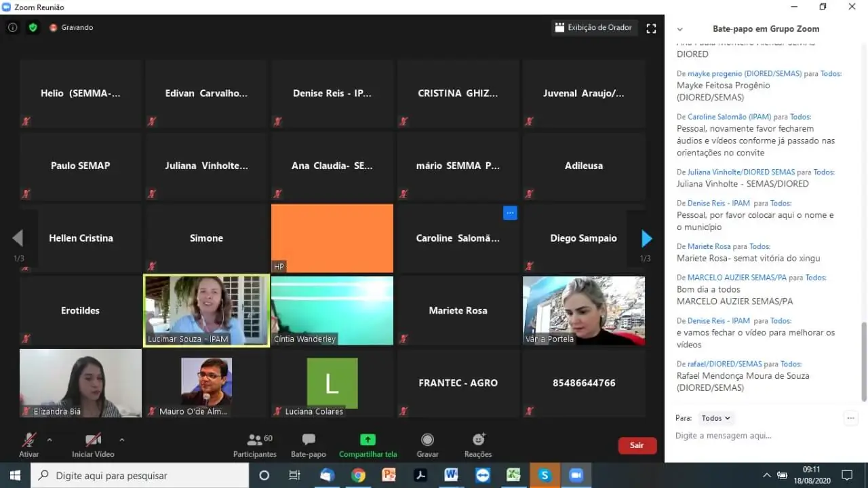The image size is (868, 488).
Task: Click the chat panel vertical scrollbar
Action: tap(863, 360)
